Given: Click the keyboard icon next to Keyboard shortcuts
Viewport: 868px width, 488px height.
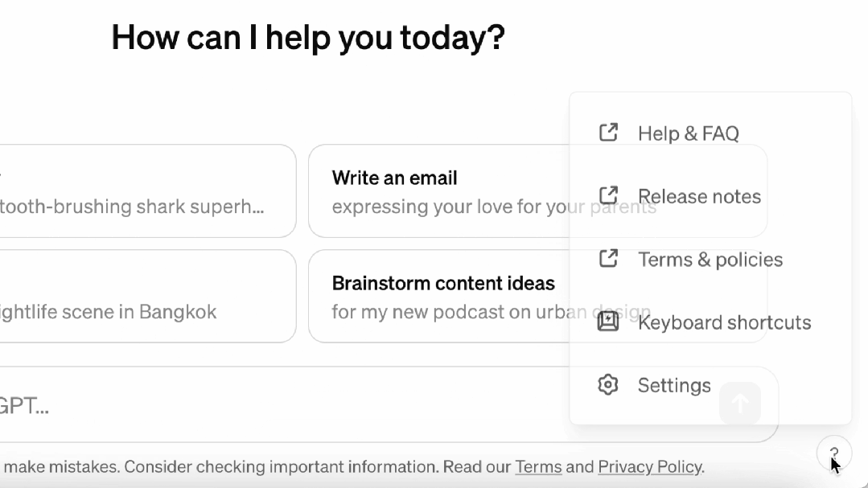Looking at the screenshot, I should tap(609, 322).
